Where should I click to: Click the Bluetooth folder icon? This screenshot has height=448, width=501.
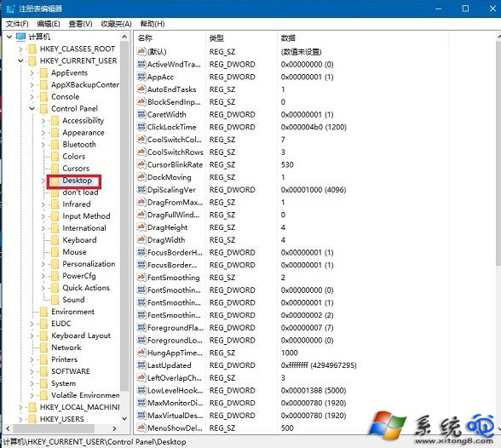55,145
